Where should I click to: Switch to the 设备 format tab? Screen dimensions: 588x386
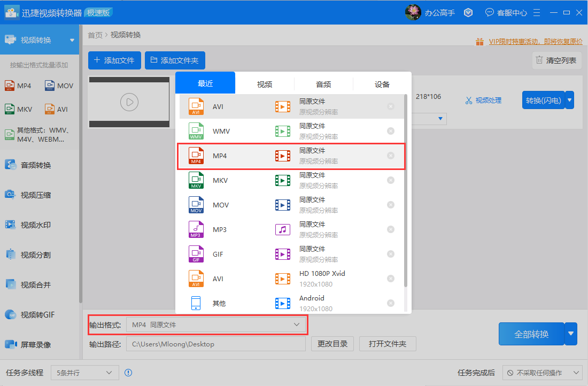pyautogui.click(x=382, y=84)
